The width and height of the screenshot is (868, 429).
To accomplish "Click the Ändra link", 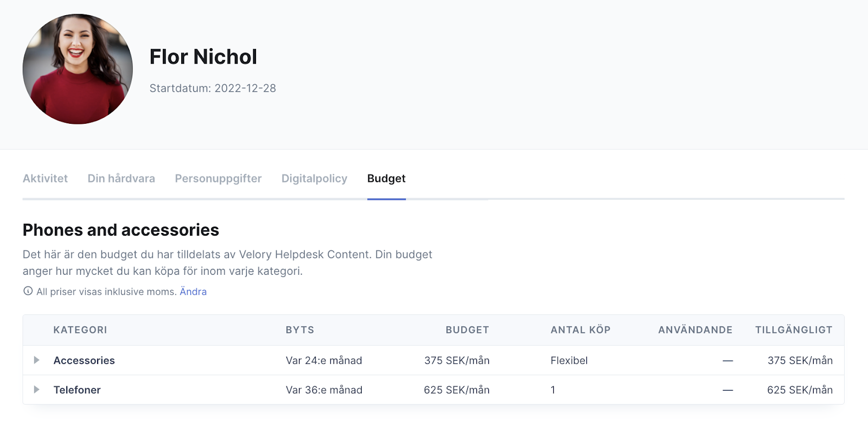I will 193,292.
